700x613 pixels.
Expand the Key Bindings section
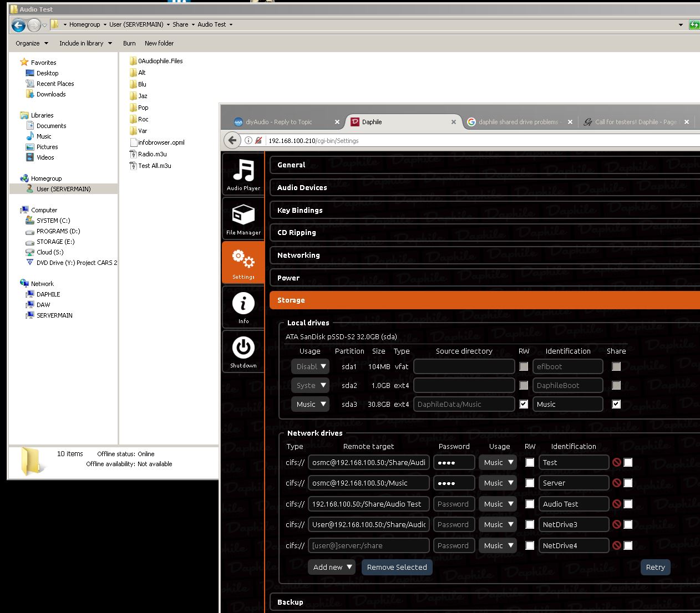click(485, 210)
